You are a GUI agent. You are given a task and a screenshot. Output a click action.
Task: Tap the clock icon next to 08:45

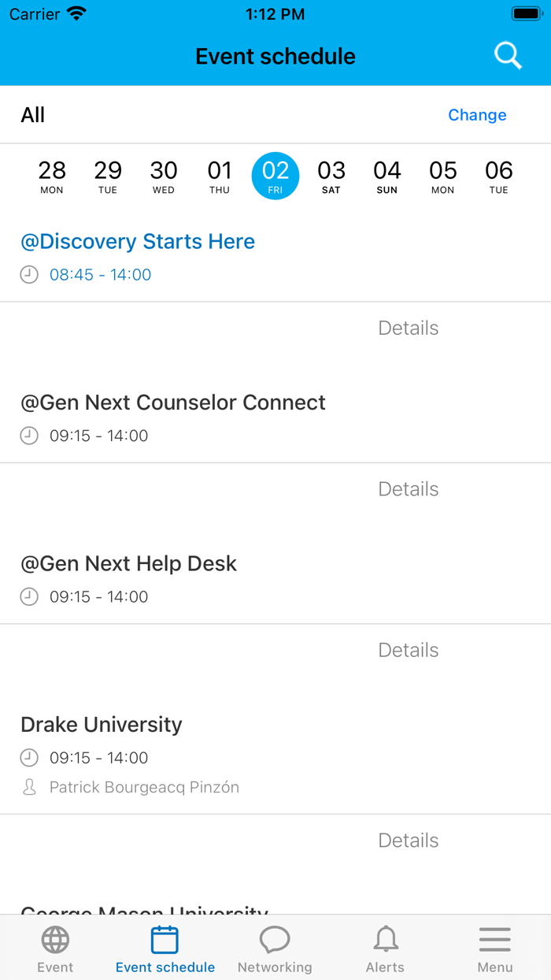(29, 275)
